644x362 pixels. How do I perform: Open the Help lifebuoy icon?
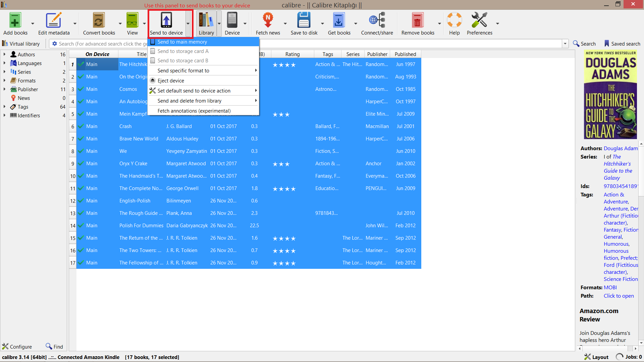click(454, 20)
